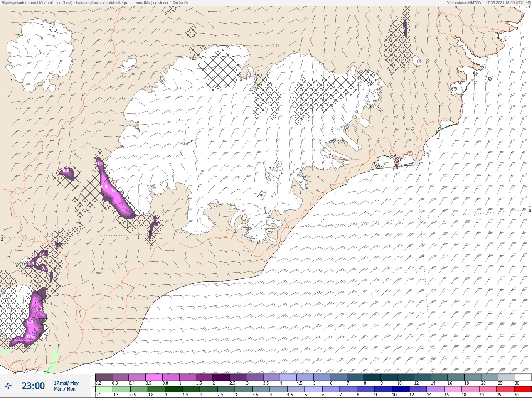Click the 'Mán./ Mon' weekday text
Screen dimensions: 532x398
pos(64,389)
